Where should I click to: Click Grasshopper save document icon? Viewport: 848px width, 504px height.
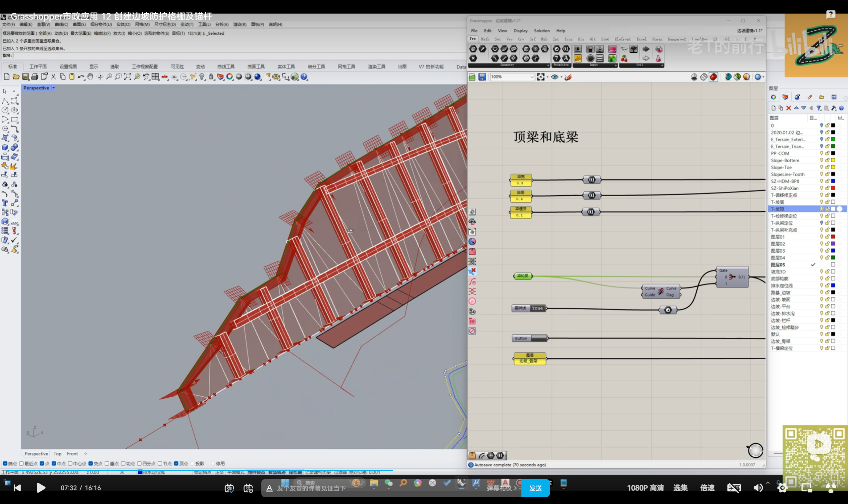click(482, 77)
